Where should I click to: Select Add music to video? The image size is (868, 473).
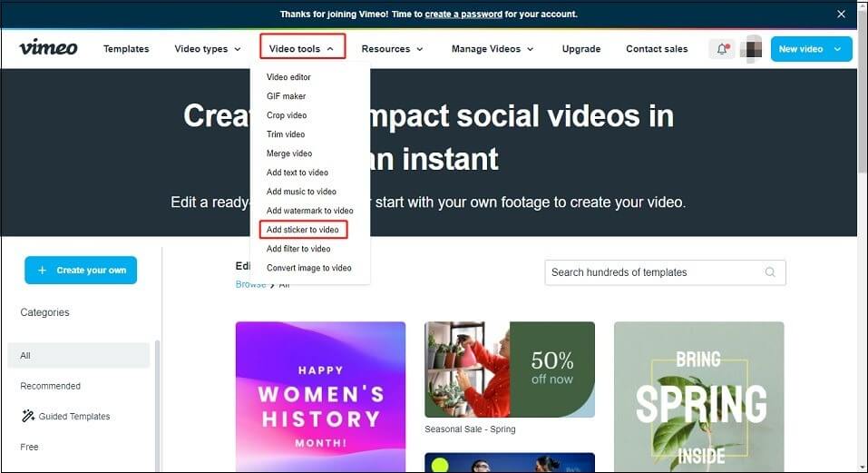[302, 192]
